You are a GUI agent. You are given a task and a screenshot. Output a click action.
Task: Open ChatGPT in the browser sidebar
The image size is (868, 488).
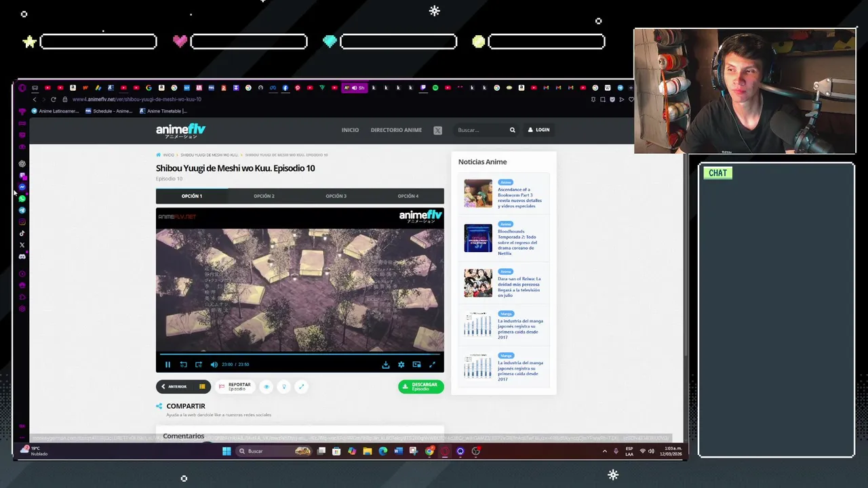click(22, 164)
